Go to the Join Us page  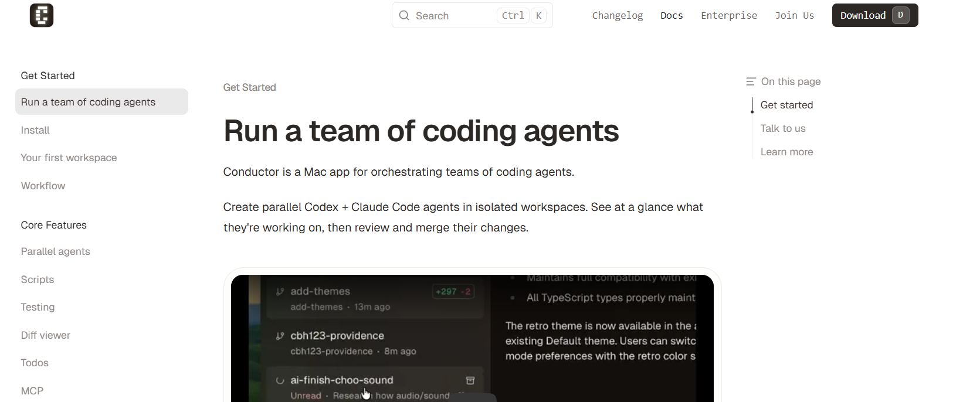click(794, 16)
